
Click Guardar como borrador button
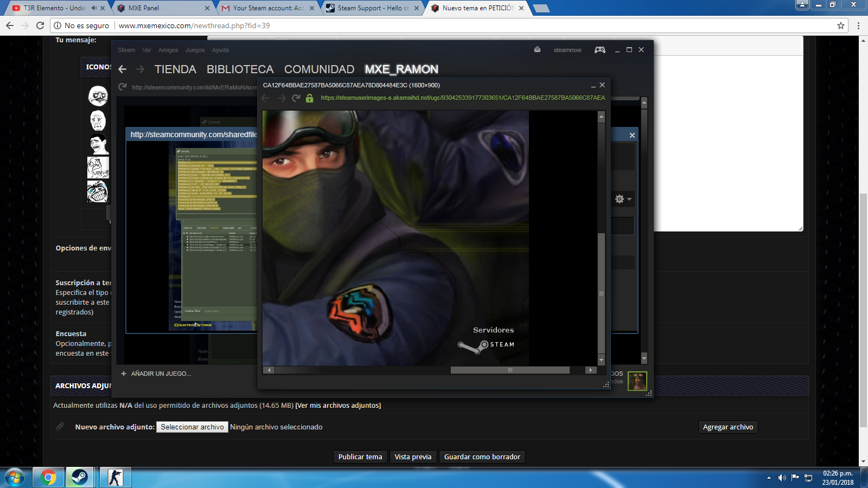coord(482,457)
